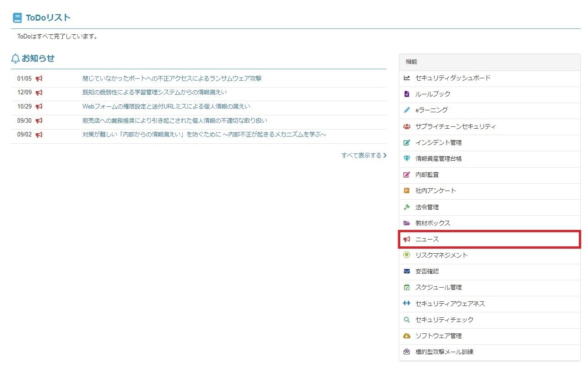Click the お知らせ bell icon

(16, 59)
